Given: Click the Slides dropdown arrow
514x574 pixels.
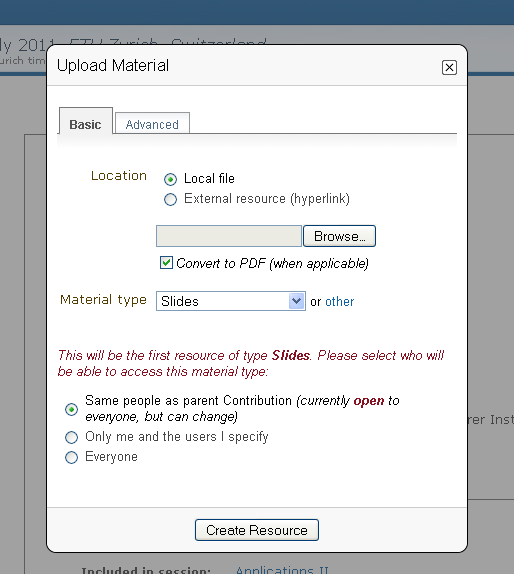Looking at the screenshot, I should click(297, 301).
